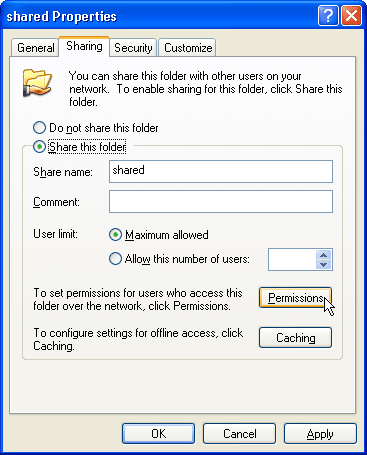This screenshot has height=455, width=367.
Task: Open the Permissions dialog
Action: (295, 298)
